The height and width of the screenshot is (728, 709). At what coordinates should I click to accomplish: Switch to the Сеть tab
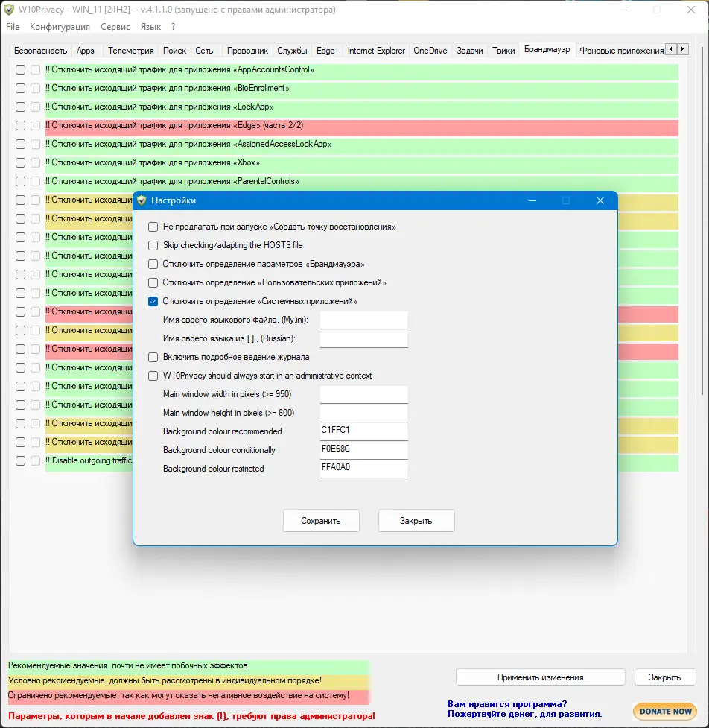pyautogui.click(x=204, y=51)
